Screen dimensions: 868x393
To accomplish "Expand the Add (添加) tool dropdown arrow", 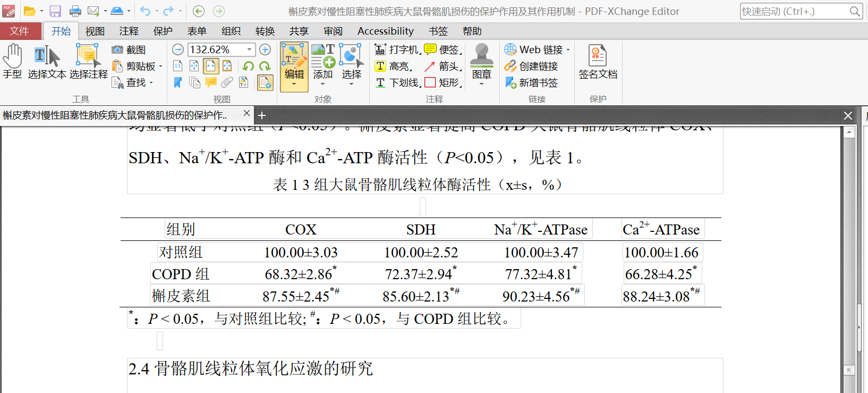I will (323, 84).
